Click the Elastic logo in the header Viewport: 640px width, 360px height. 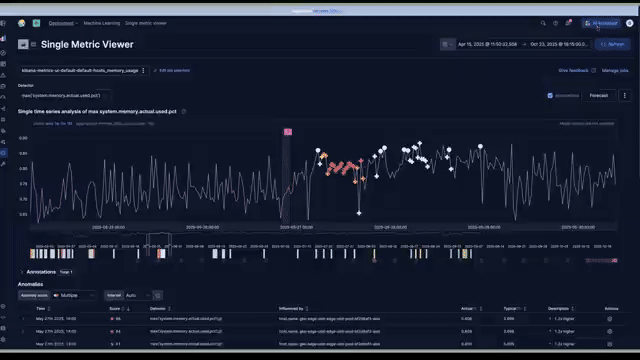click(x=22, y=23)
